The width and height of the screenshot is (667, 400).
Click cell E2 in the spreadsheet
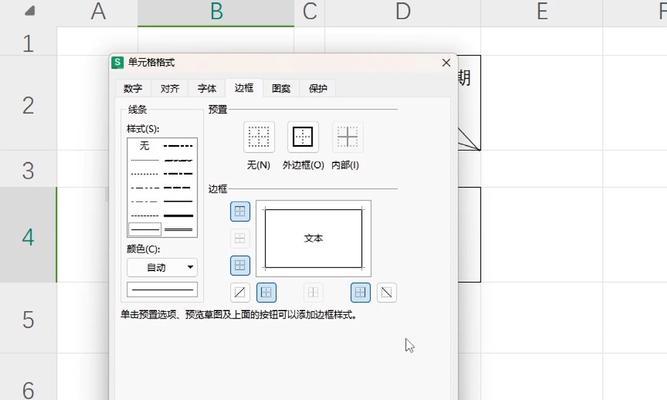(542, 103)
